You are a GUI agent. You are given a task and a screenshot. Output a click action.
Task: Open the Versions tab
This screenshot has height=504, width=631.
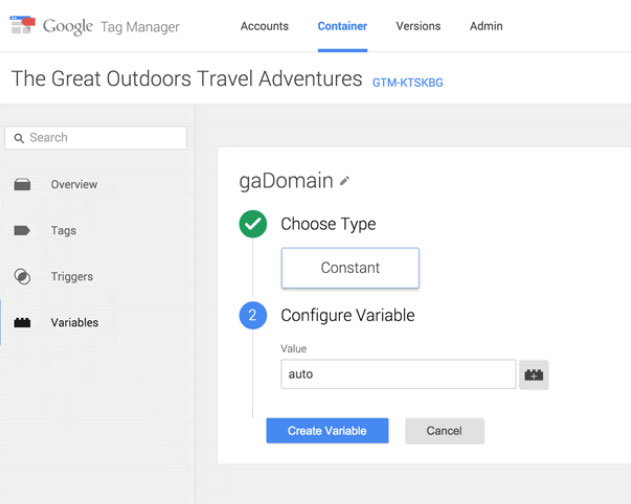click(418, 26)
